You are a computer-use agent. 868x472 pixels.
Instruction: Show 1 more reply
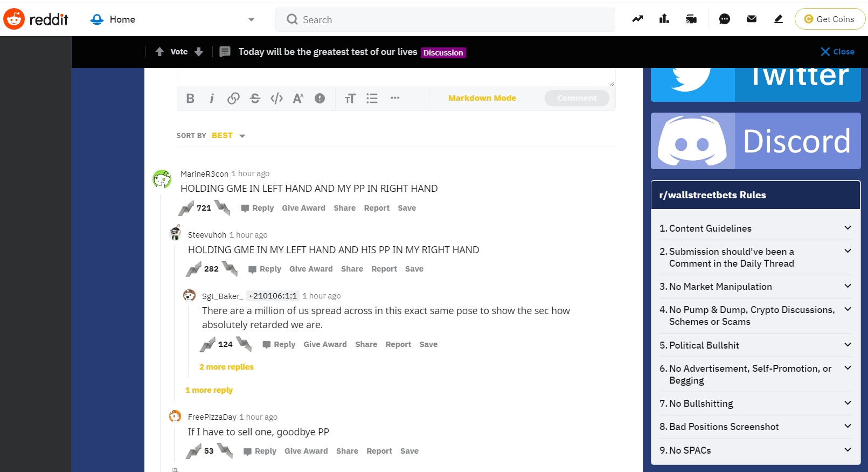pyautogui.click(x=209, y=390)
